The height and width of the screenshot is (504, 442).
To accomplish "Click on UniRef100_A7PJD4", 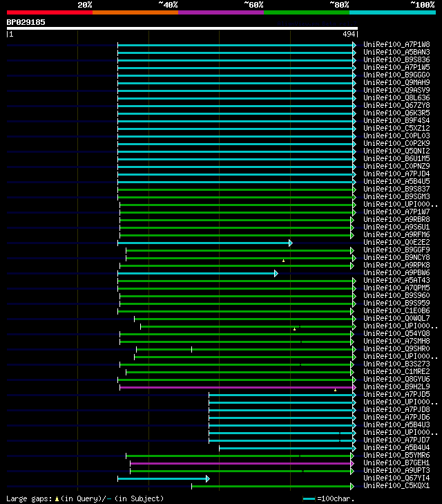I will click(396, 174).
